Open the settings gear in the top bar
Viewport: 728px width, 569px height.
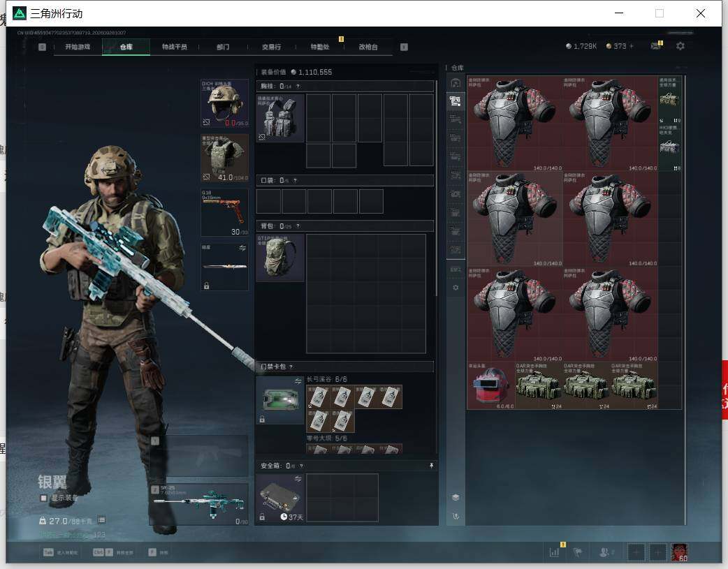680,46
